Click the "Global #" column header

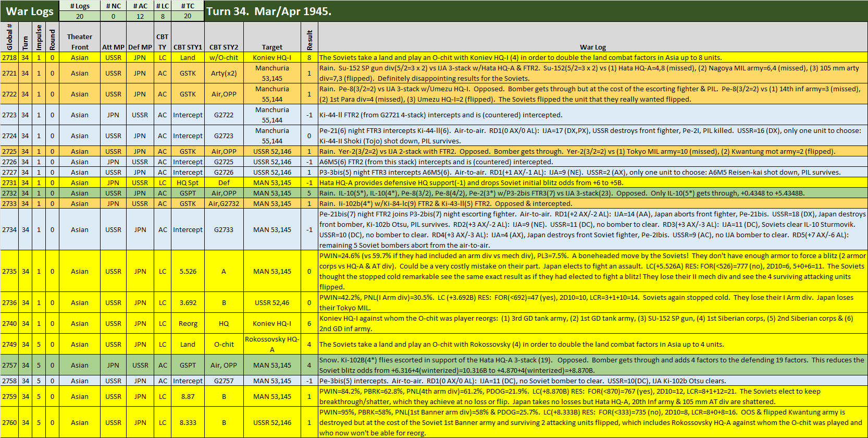pyautogui.click(x=9, y=37)
